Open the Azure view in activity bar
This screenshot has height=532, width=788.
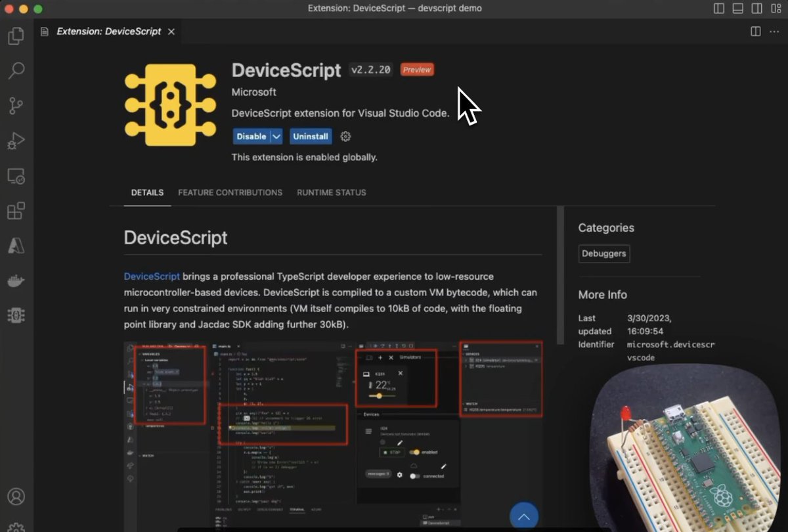coord(16,246)
